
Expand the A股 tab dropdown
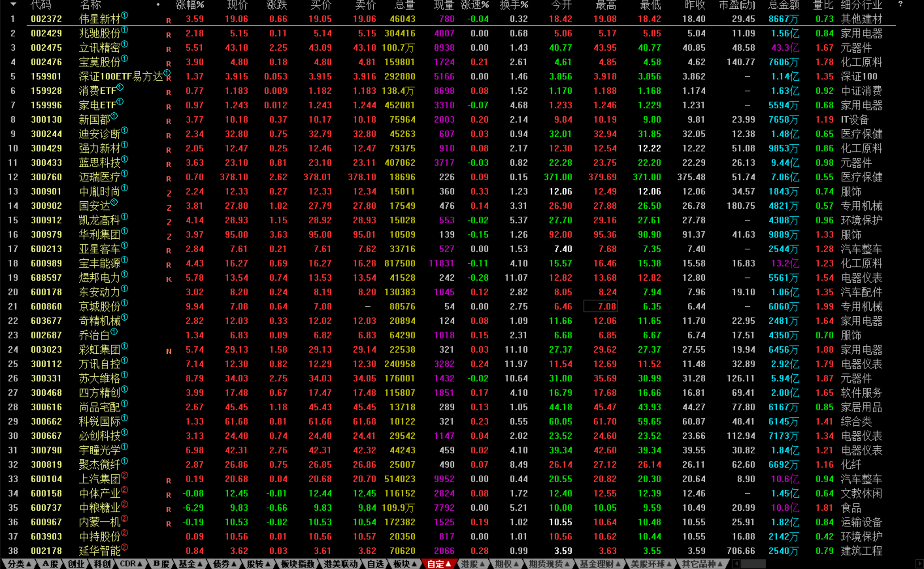pyautogui.click(x=51, y=564)
